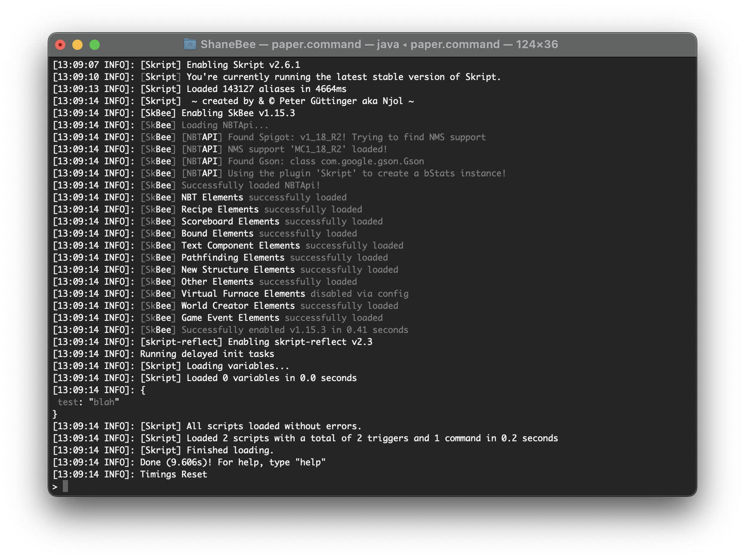The image size is (745, 560).
Task: Click the red close window button
Action: [x=60, y=45]
